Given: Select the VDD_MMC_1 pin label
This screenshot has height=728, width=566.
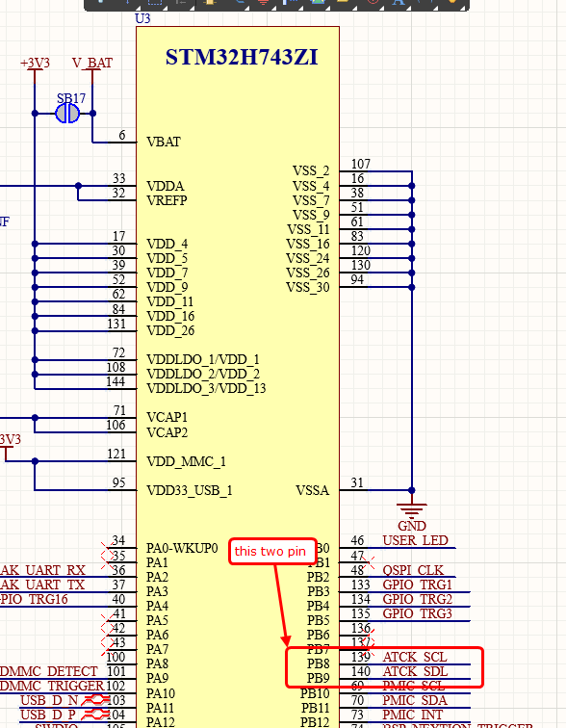Looking at the screenshot, I should 186,461.
